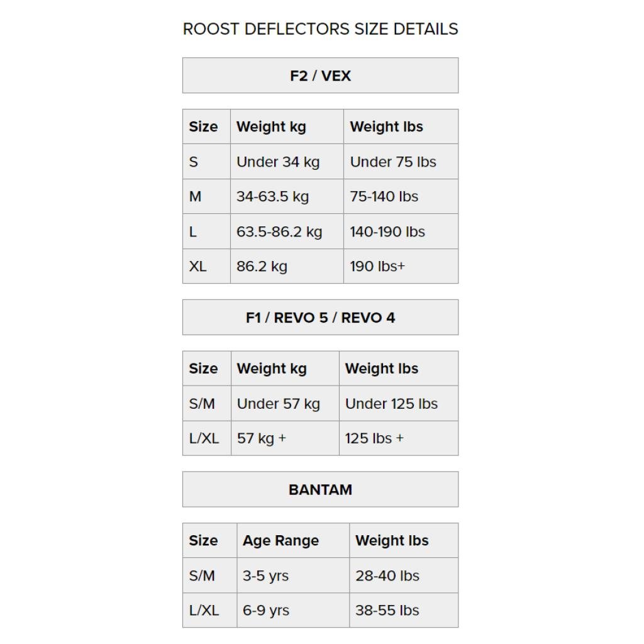Click the Under 57 kg cell
Viewport: 644px width, 644px height.
[285, 403]
